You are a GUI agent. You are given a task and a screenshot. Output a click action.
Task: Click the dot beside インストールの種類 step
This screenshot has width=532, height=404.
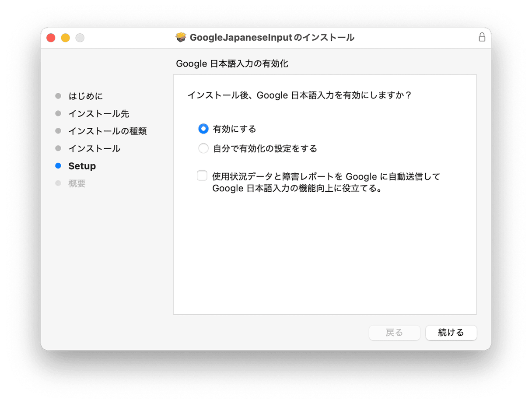[58, 131]
